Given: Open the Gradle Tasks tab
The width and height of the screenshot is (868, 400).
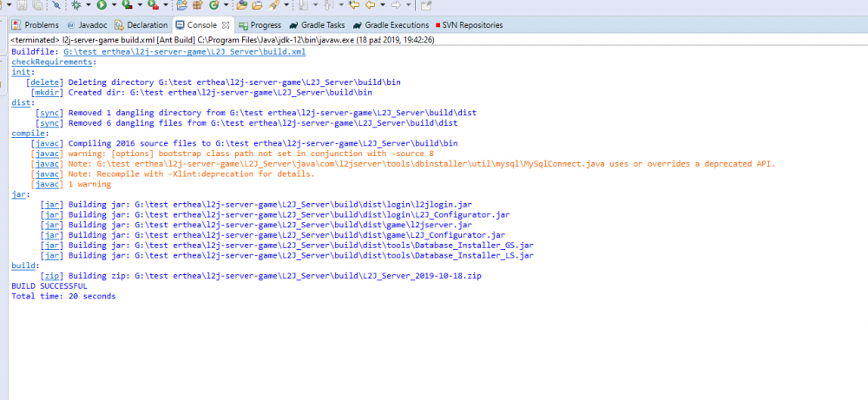Looking at the screenshot, I should pyautogui.click(x=317, y=25).
